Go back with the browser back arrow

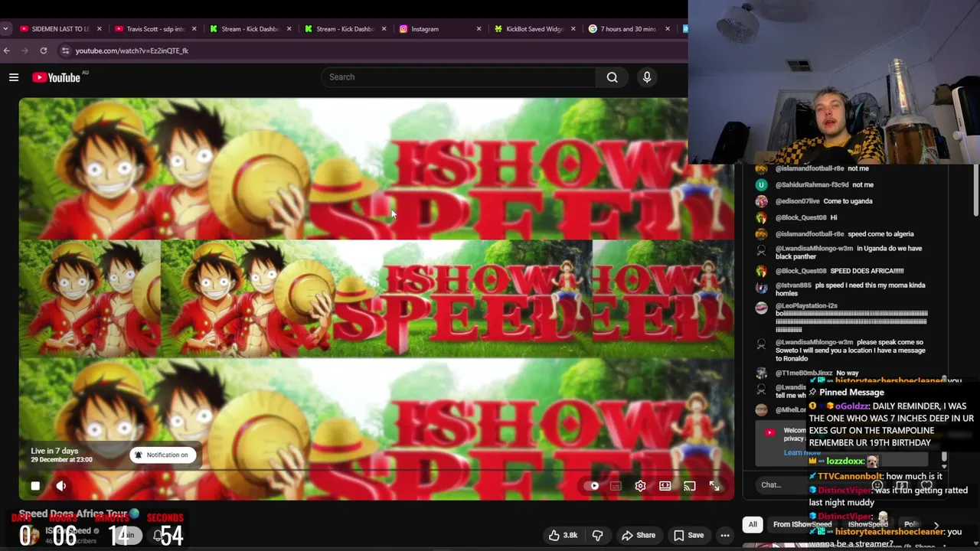7,51
